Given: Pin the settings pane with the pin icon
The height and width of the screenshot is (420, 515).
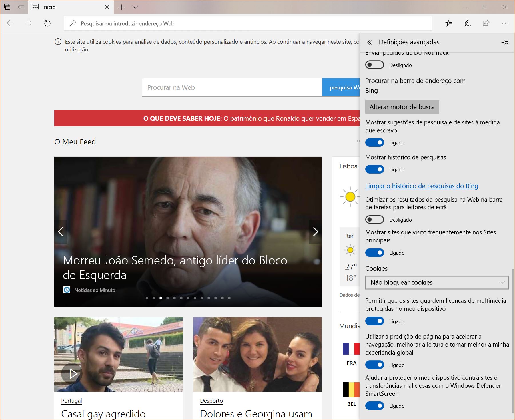Looking at the screenshot, I should (505, 42).
